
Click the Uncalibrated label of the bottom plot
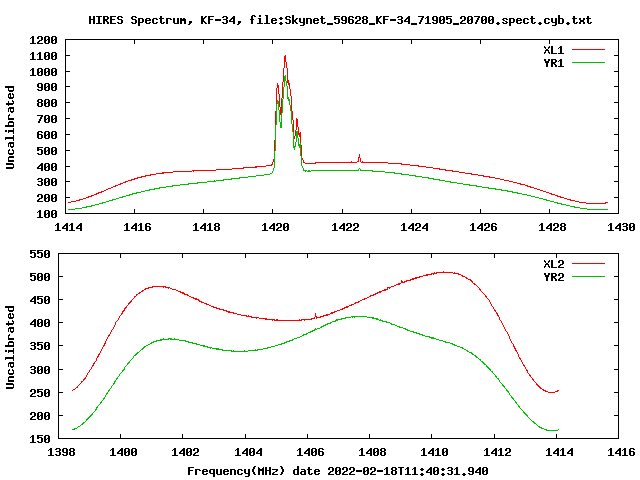click(x=10, y=347)
